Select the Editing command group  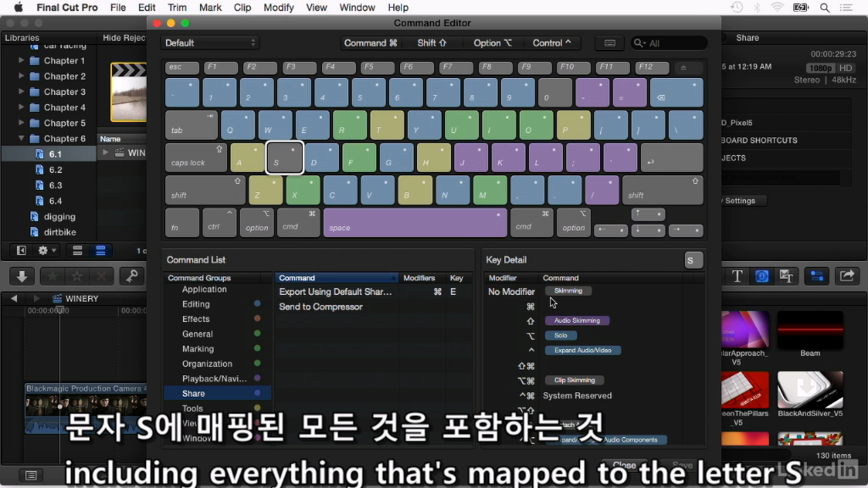(x=196, y=304)
